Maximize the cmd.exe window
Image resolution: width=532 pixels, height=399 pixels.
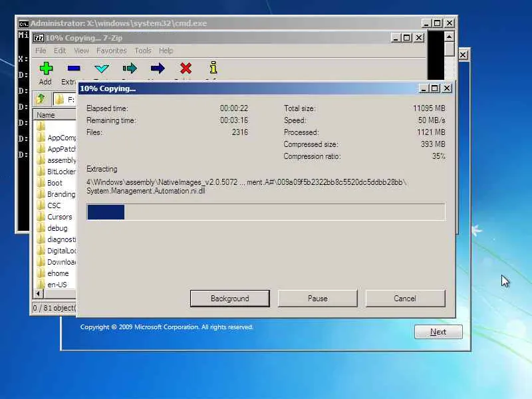coord(438,23)
